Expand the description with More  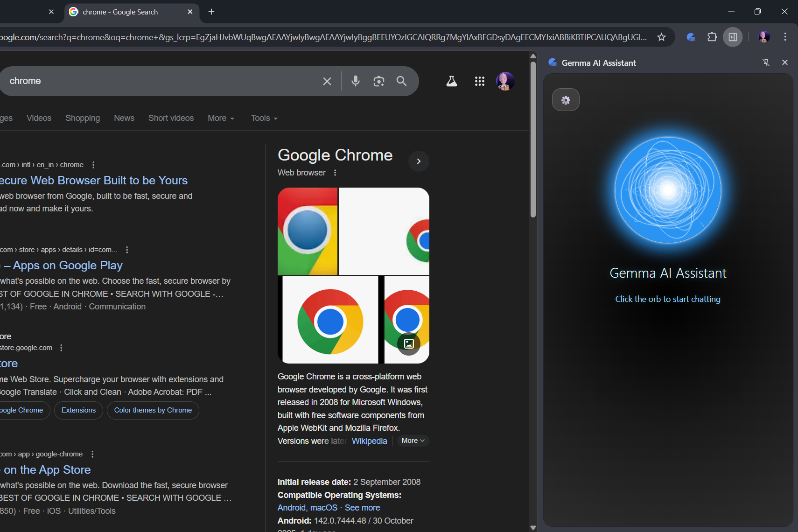[413, 441]
